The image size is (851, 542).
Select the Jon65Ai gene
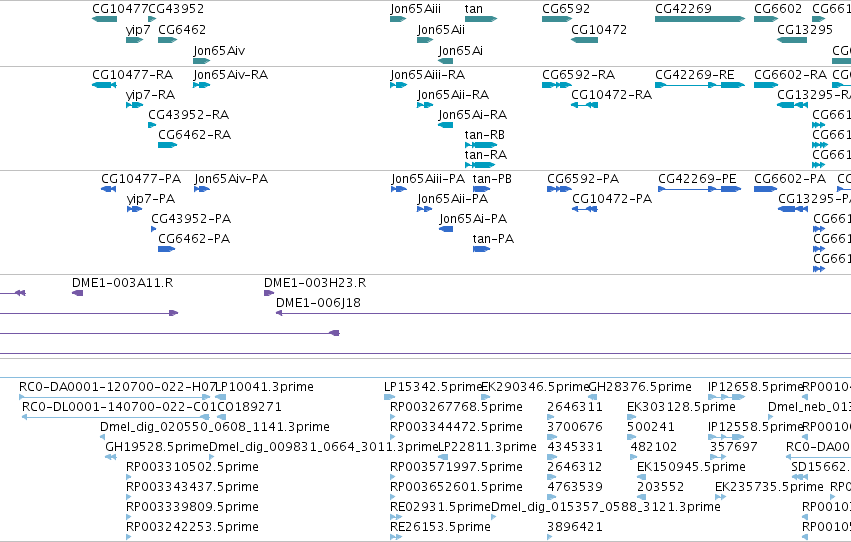point(446,61)
